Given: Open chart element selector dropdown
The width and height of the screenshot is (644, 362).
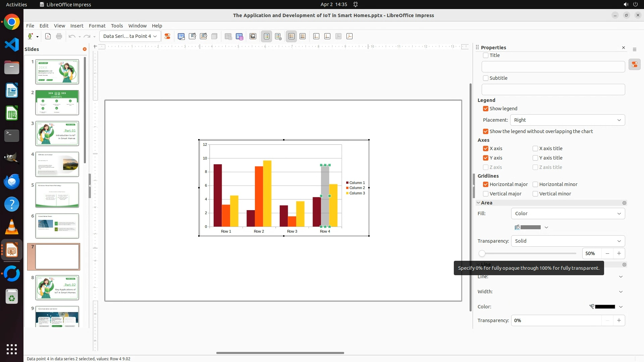Looking at the screenshot, I should pyautogui.click(x=130, y=36).
